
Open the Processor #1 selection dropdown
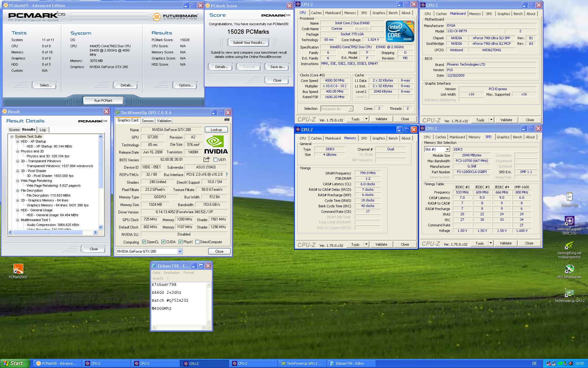coord(350,109)
